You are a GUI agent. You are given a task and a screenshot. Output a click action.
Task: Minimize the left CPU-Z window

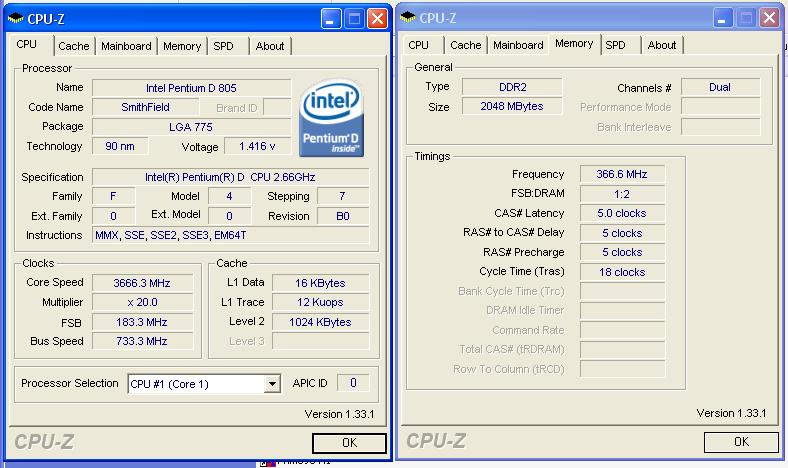[x=331, y=19]
